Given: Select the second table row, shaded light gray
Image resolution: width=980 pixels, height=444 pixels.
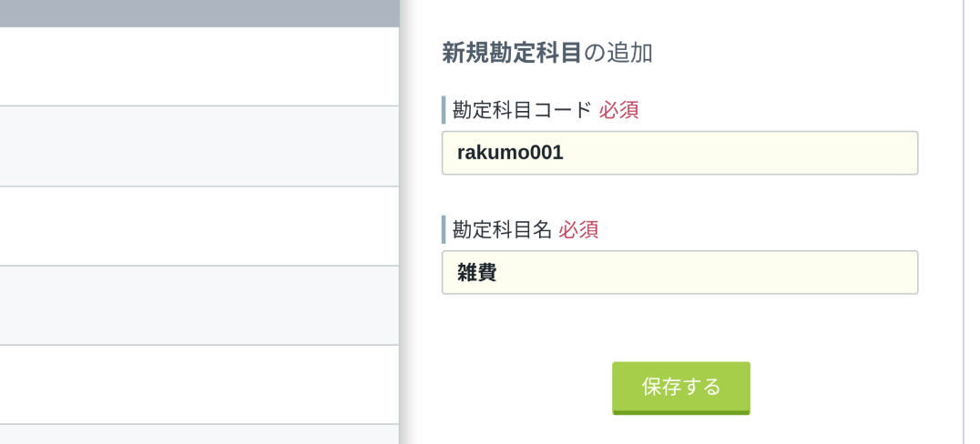Looking at the screenshot, I should [199, 146].
